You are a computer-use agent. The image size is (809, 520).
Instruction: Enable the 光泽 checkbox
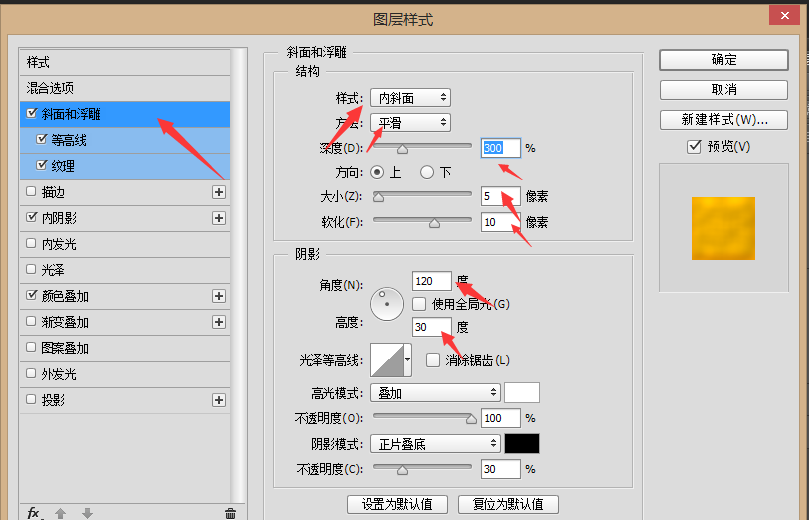click(x=31, y=269)
